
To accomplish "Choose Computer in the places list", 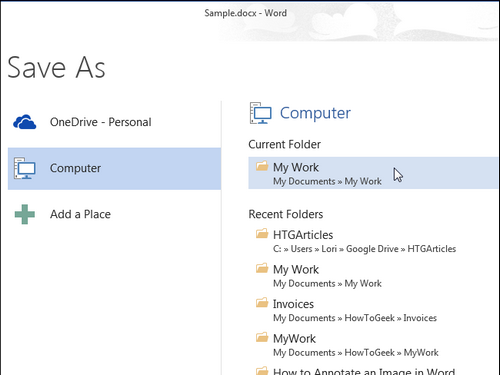I will point(114,169).
